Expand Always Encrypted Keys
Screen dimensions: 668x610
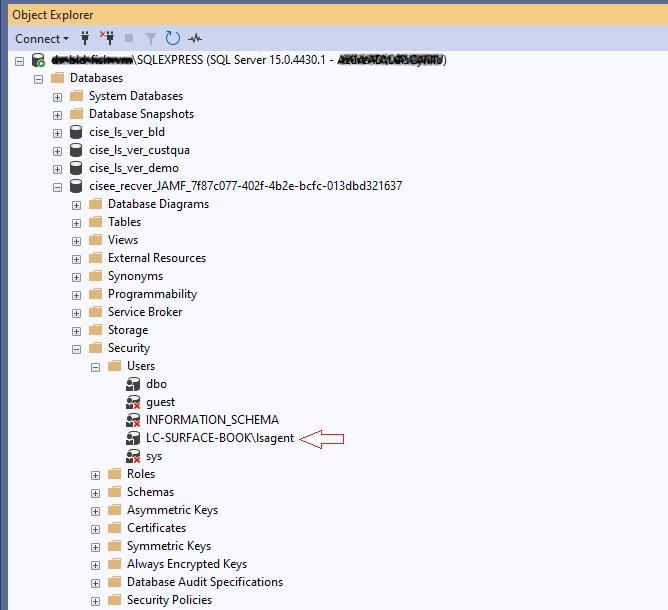[x=95, y=565]
